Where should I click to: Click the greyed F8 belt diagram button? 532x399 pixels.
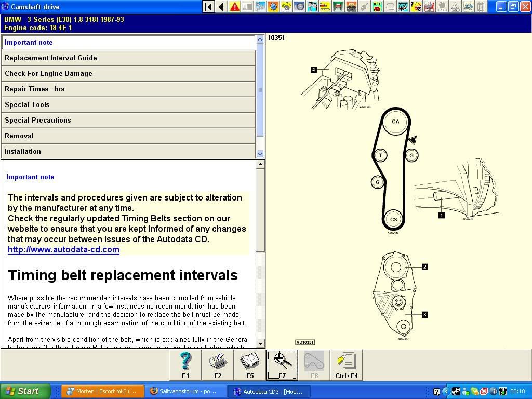[x=314, y=365]
